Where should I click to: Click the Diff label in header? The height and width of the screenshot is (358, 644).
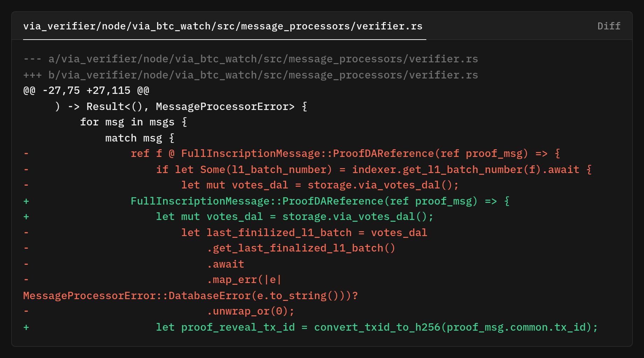(x=609, y=26)
